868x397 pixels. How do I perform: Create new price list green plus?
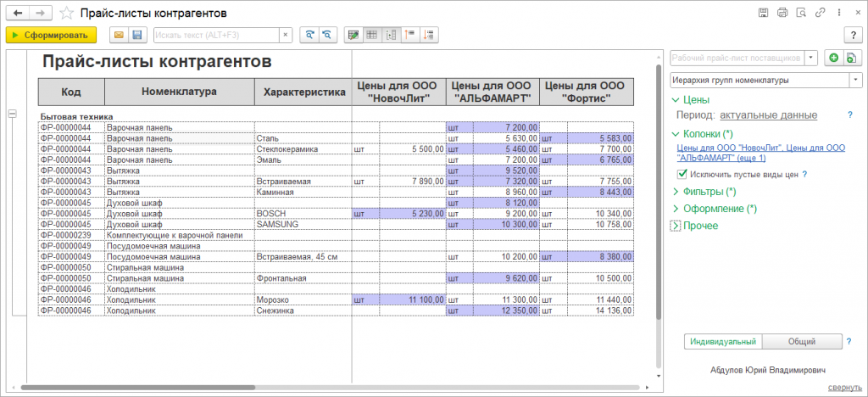pyautogui.click(x=834, y=58)
